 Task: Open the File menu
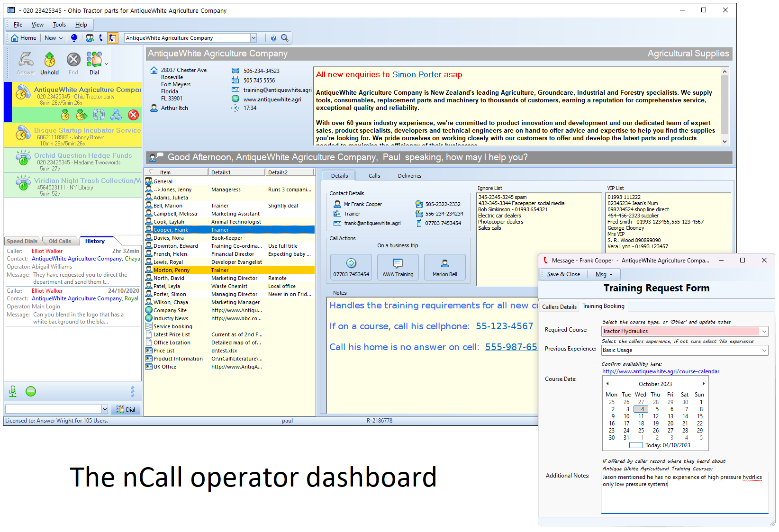click(x=18, y=25)
